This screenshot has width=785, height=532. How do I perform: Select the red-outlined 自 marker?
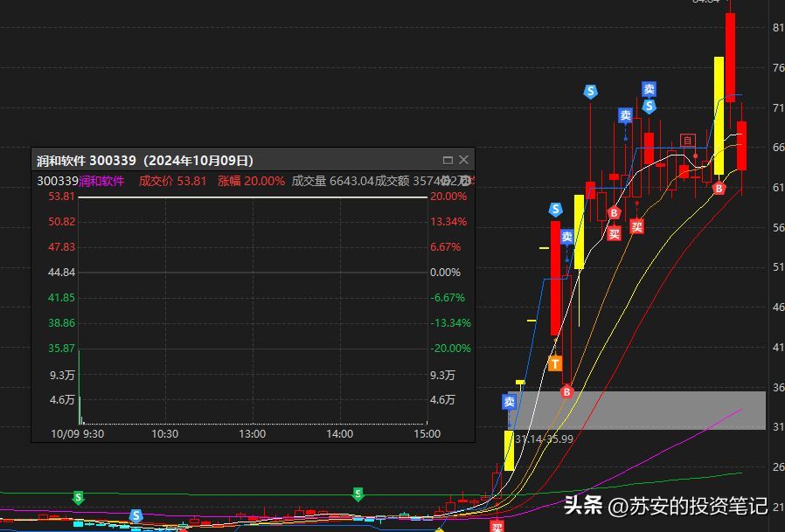688,141
